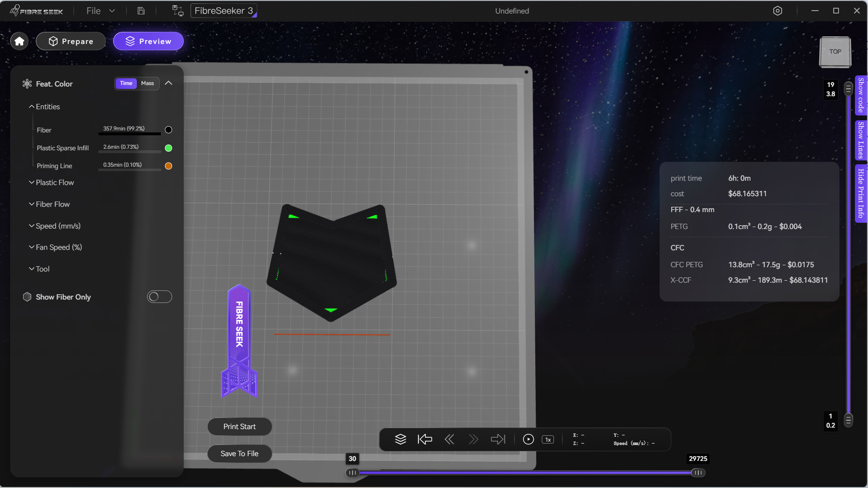868x488 pixels.
Task: Select the Time display mode
Action: pyautogui.click(x=126, y=83)
